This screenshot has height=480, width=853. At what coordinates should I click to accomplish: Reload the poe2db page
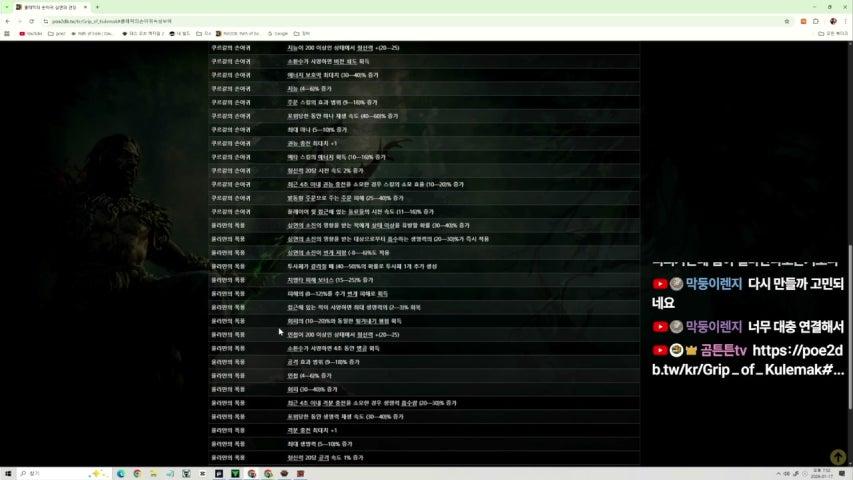(32, 21)
